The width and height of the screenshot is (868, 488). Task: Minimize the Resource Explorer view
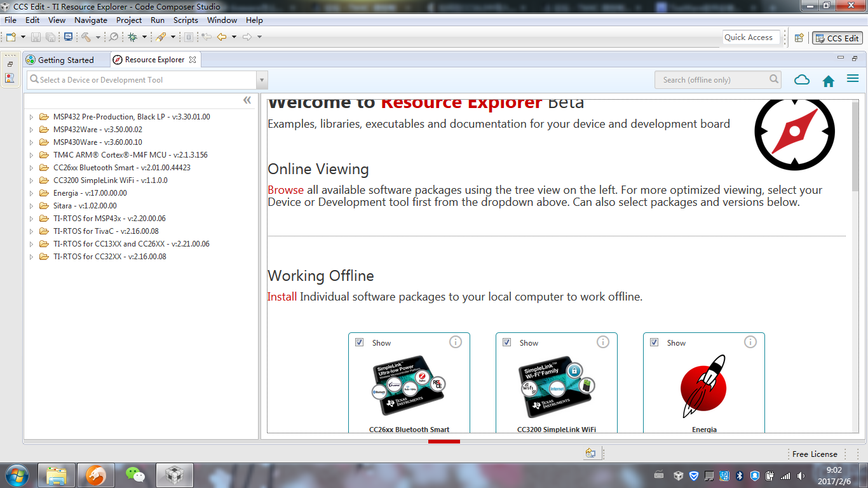841,58
